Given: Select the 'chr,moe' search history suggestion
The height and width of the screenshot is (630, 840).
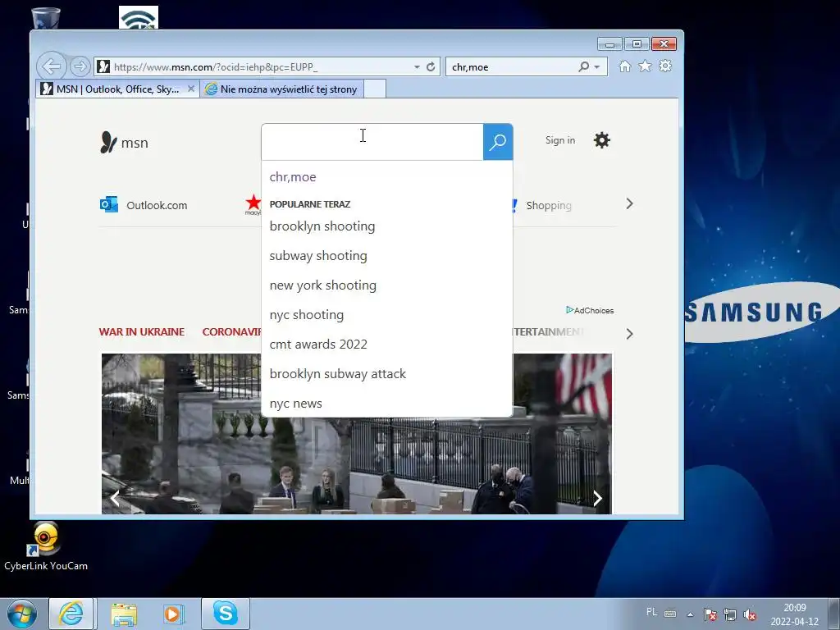Looking at the screenshot, I should pyautogui.click(x=387, y=177).
